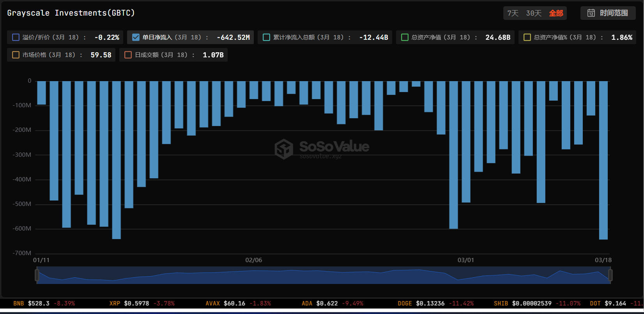Select the 30天 time range tab
Image resolution: width=644 pixels, height=314 pixels.
click(x=534, y=13)
